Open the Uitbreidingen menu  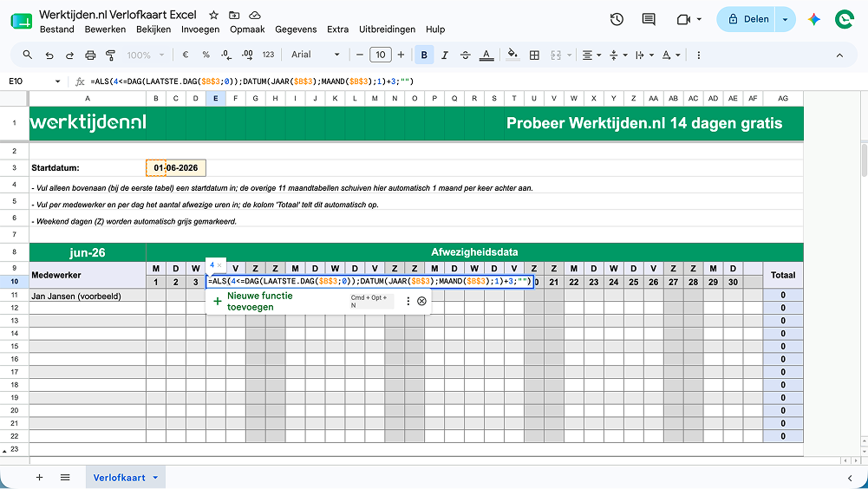387,29
